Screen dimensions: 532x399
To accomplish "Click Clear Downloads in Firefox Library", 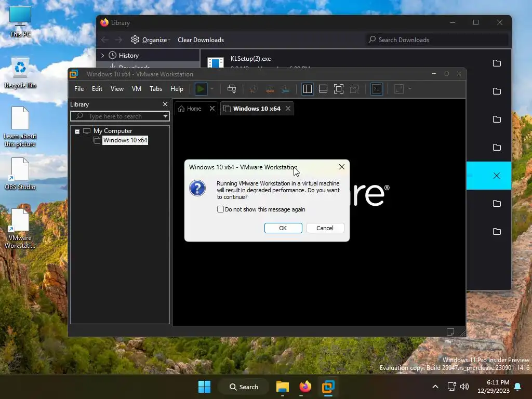I will click(x=201, y=39).
